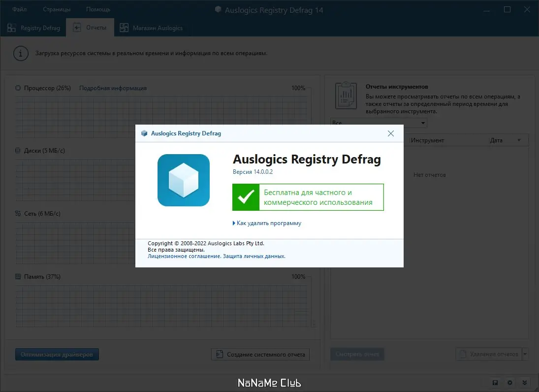Open the Файл menu
The image size is (539, 392).
coord(20,9)
